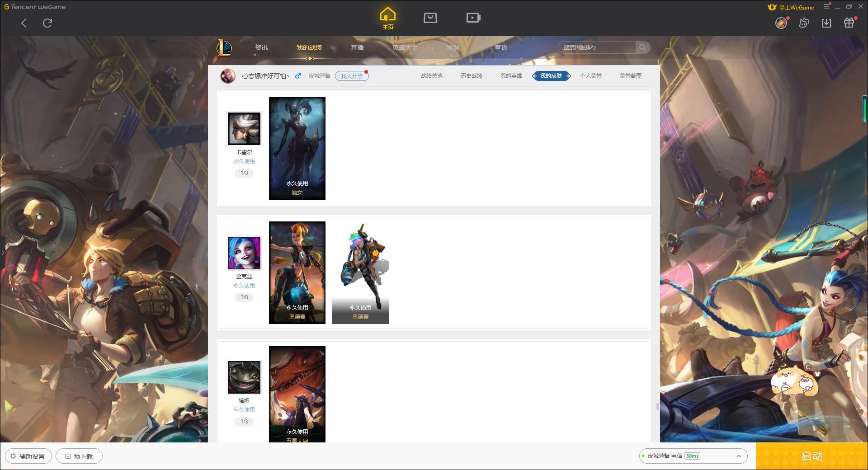Screen dimensions: 868x470
Task: Click the 启动 launch button
Action: pyautogui.click(x=812, y=456)
